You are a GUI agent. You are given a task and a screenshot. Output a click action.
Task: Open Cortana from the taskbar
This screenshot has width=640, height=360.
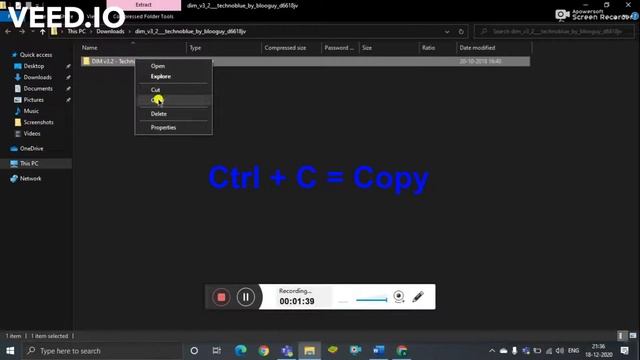pos(194,351)
